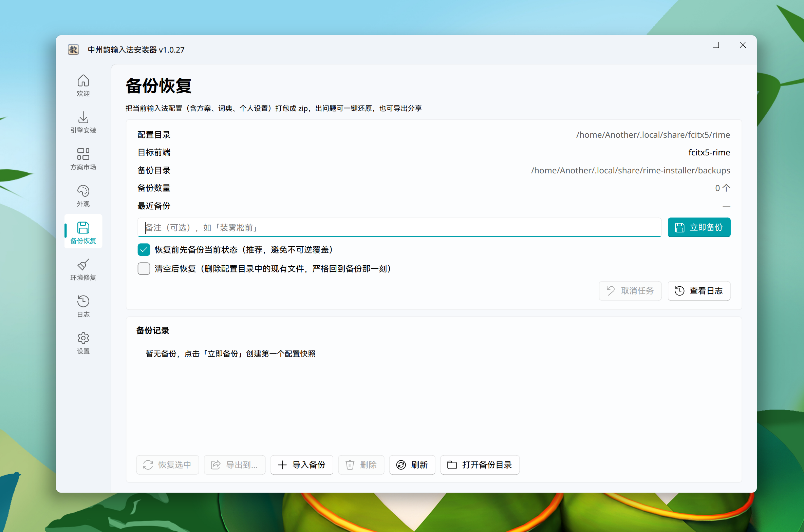This screenshot has width=804, height=532.
Task: Focus the 备注 (可选) note input field
Action: 399,227
